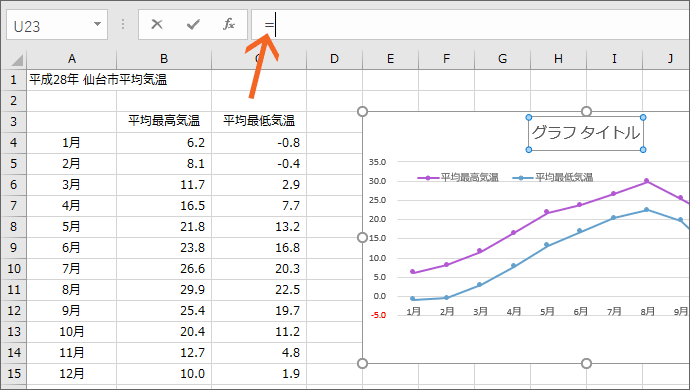
Task: Click cell value 8.1
Action: 164,164
